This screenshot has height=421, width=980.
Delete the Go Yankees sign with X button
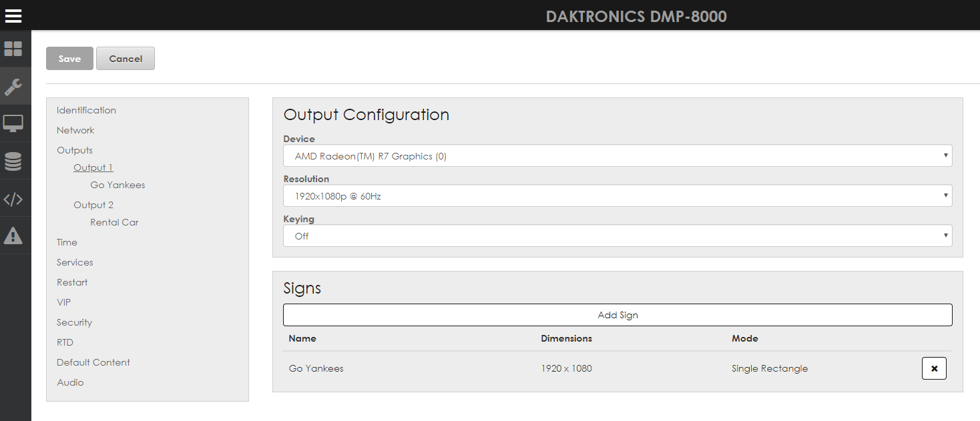coord(934,368)
